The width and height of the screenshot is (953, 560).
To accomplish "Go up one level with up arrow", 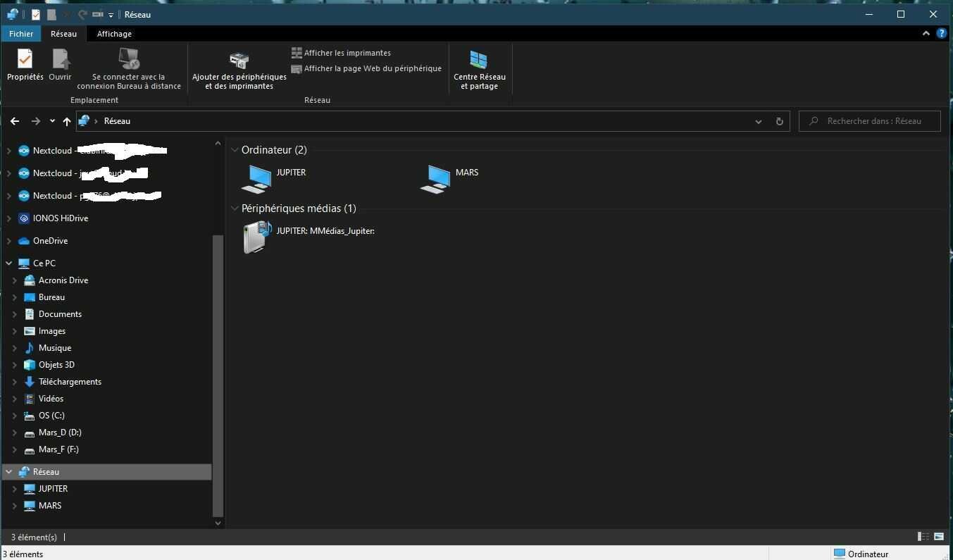I will pyautogui.click(x=67, y=121).
